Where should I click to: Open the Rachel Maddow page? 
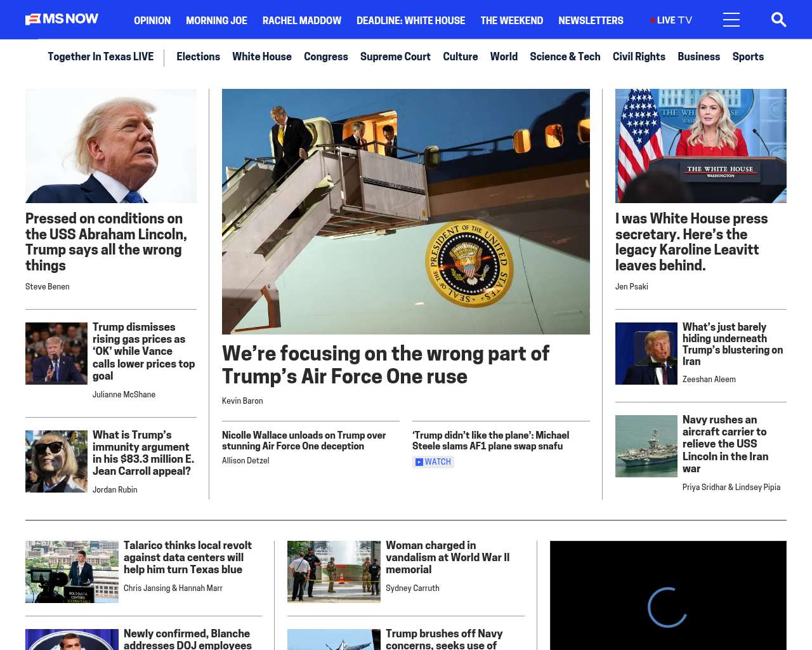302,20
